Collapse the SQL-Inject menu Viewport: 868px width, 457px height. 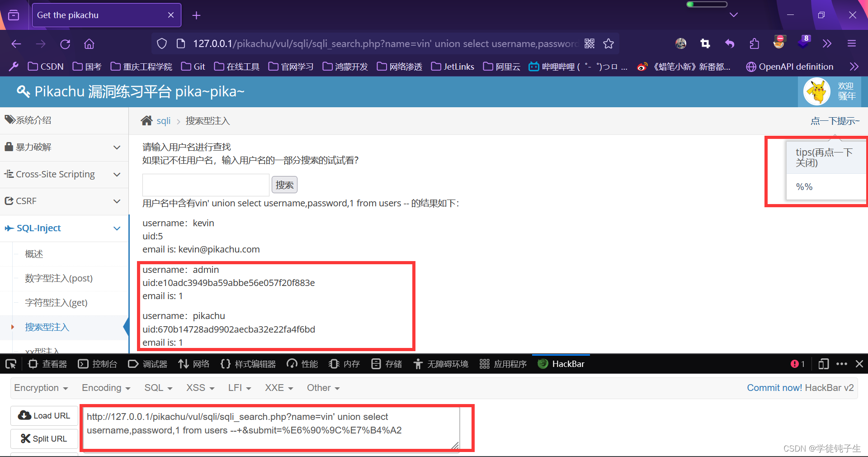pyautogui.click(x=64, y=228)
